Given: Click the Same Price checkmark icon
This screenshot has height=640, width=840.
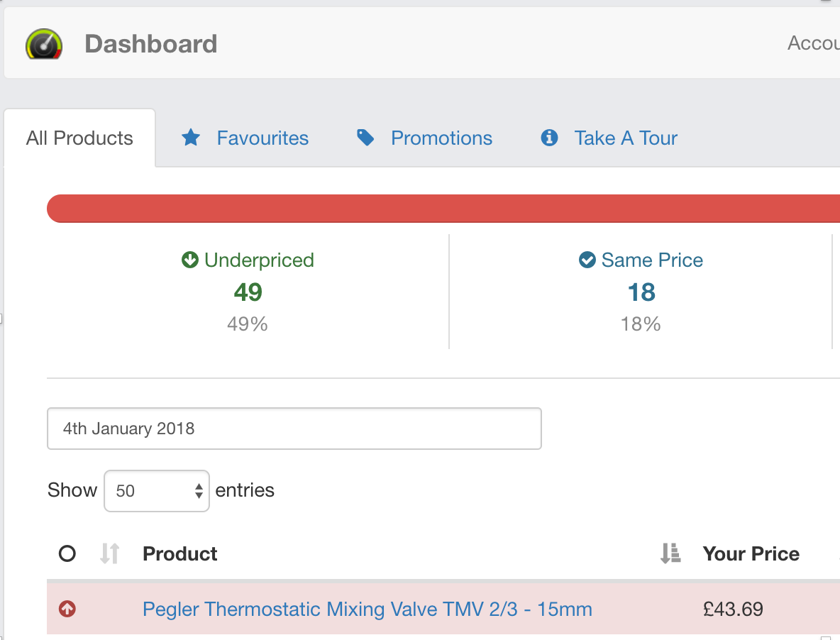Looking at the screenshot, I should [587, 260].
